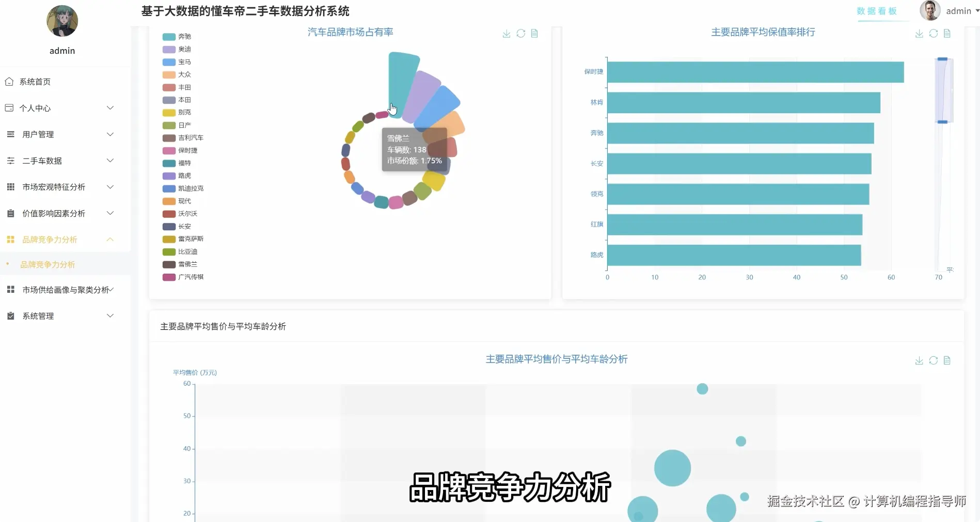This screenshot has width=980, height=522.
Task: Expand 市场宏观特征分析 chevron
Action: [x=110, y=187]
